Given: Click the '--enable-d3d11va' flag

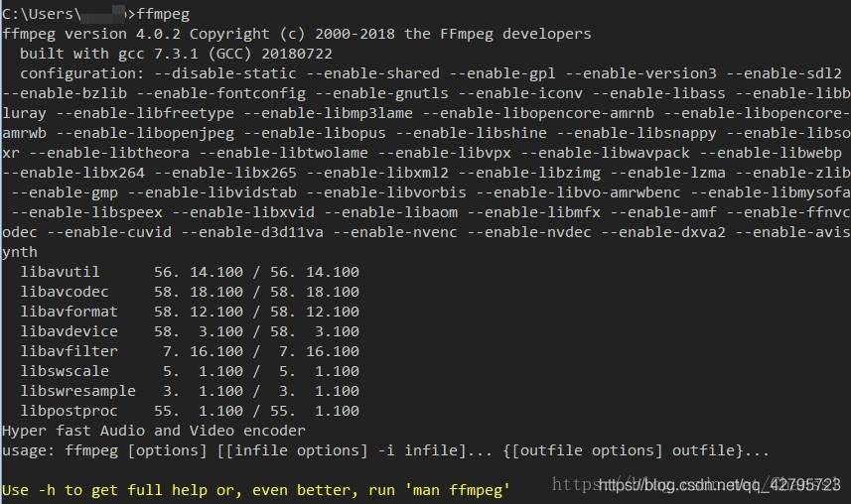Looking at the screenshot, I should [x=252, y=232].
